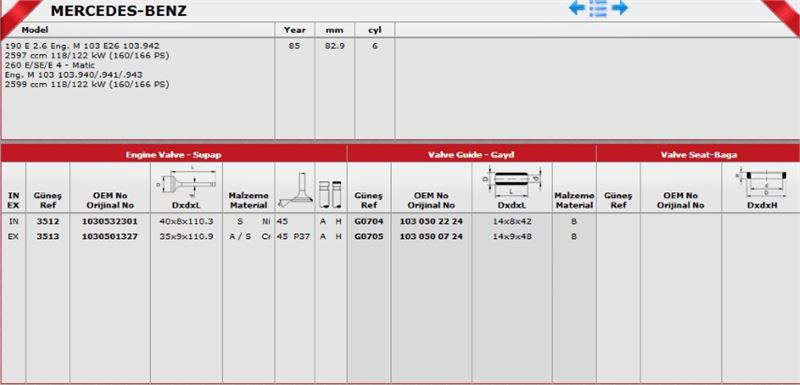Open the catalog index list icon
Image resolution: width=800 pixels, height=385 pixels.
pyautogui.click(x=598, y=8)
